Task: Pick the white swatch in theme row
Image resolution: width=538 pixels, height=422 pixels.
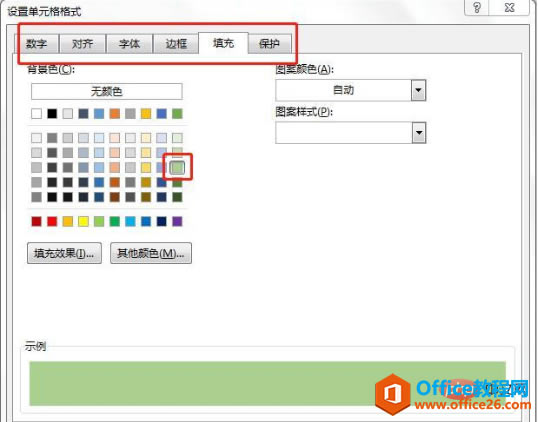Action: tap(36, 114)
